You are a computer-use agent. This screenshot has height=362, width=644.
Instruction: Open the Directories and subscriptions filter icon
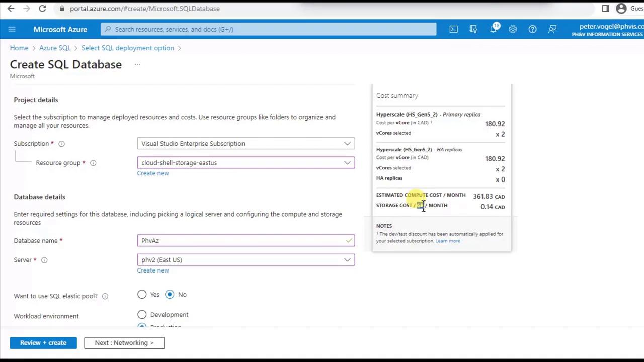click(x=473, y=29)
